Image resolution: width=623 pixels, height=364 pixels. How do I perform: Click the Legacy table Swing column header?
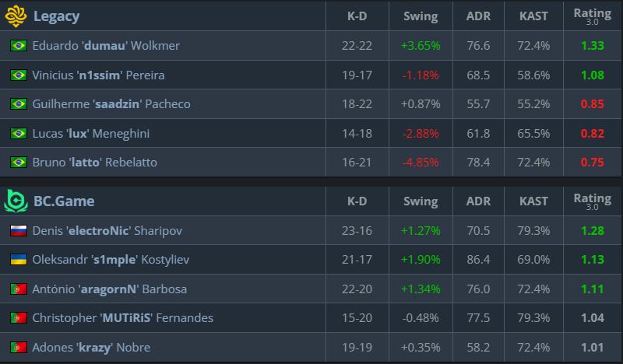(421, 16)
